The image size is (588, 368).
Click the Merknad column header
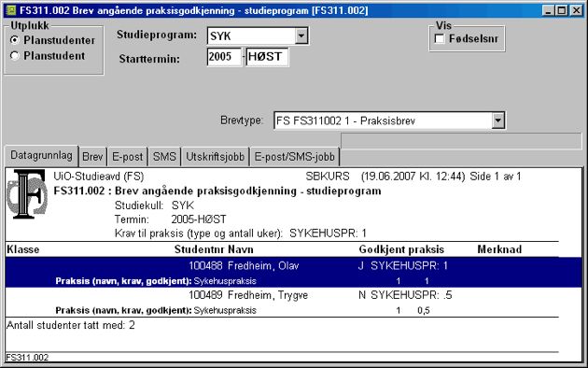[x=499, y=249]
